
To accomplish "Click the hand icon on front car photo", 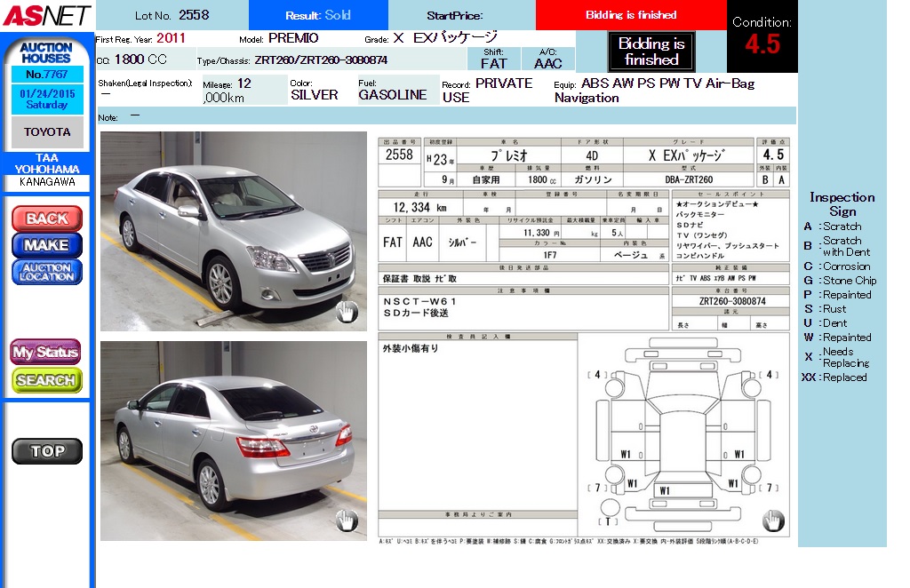I will click(347, 311).
